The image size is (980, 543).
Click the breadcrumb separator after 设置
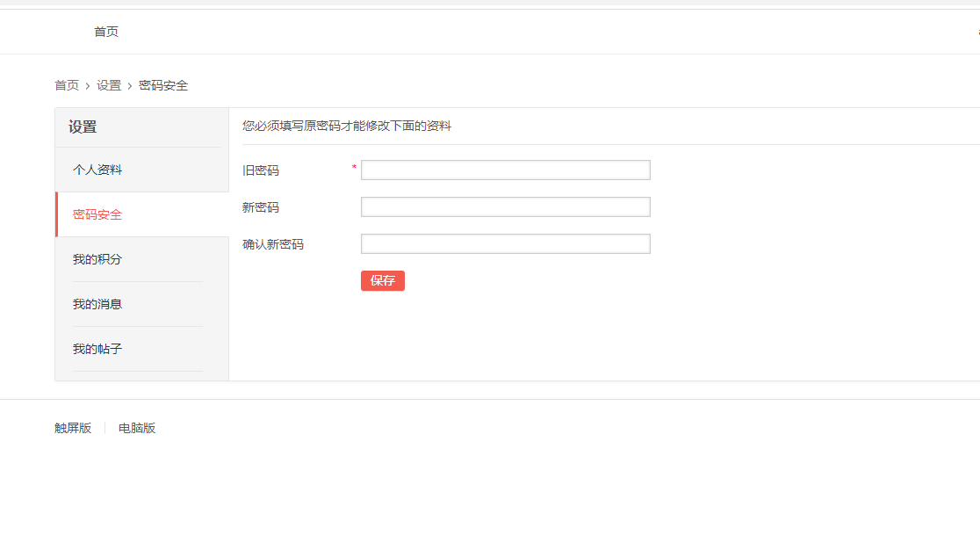click(128, 85)
